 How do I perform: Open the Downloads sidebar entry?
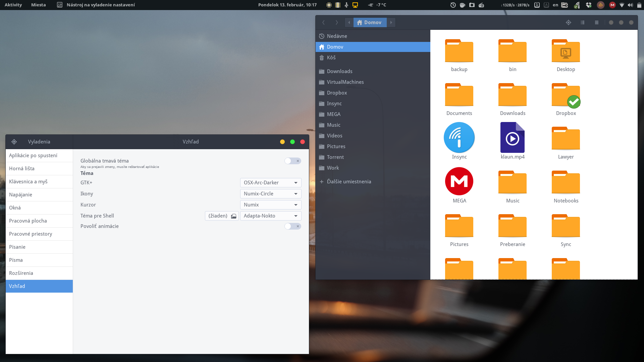(x=339, y=71)
